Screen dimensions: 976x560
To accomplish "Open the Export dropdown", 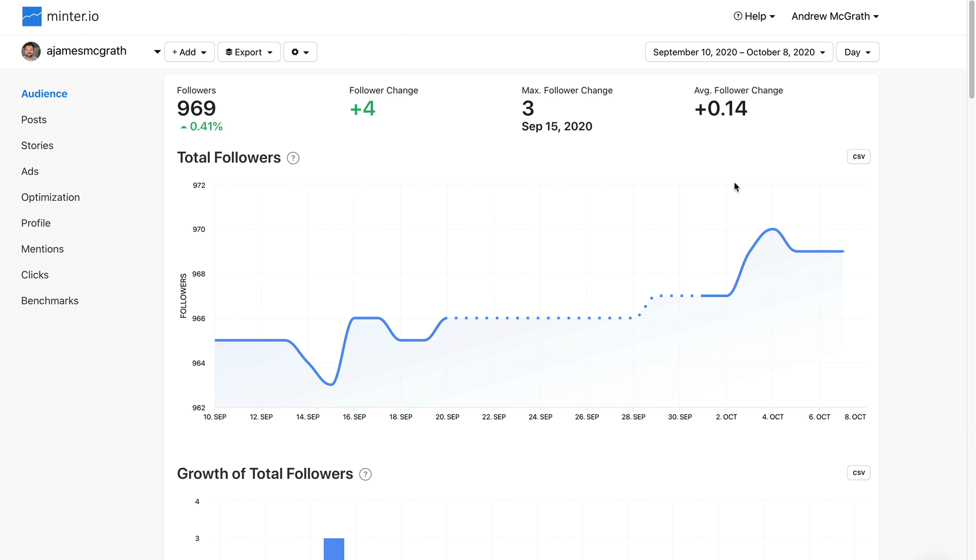I will click(x=249, y=52).
